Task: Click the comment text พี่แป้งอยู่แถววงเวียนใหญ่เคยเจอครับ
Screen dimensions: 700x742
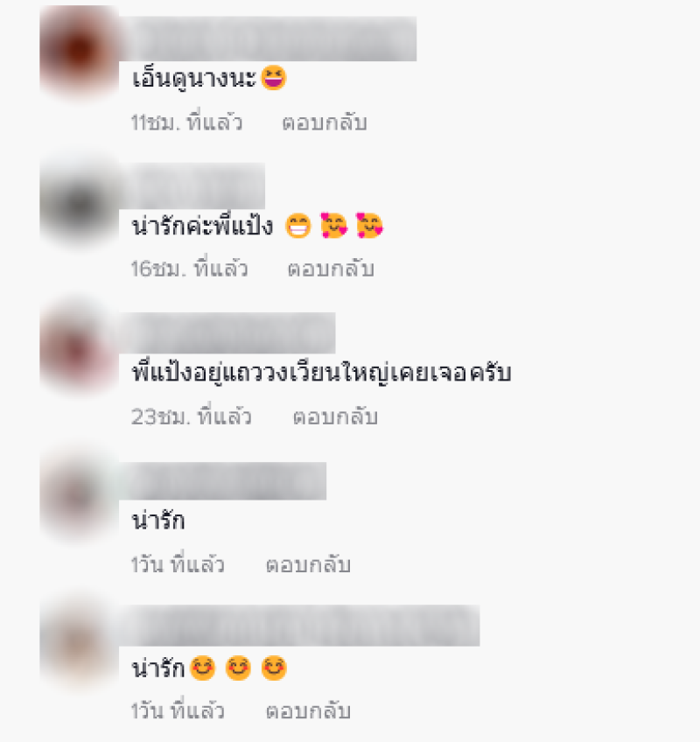Action: pos(321,373)
